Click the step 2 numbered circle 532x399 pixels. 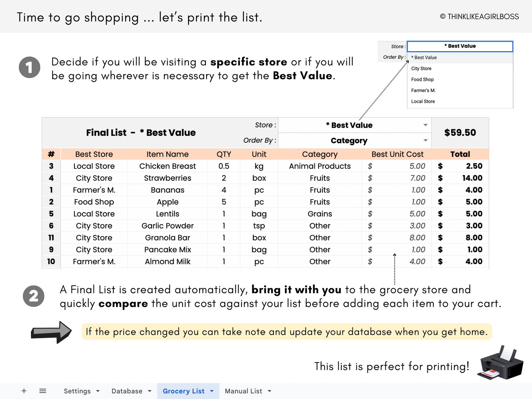34,296
